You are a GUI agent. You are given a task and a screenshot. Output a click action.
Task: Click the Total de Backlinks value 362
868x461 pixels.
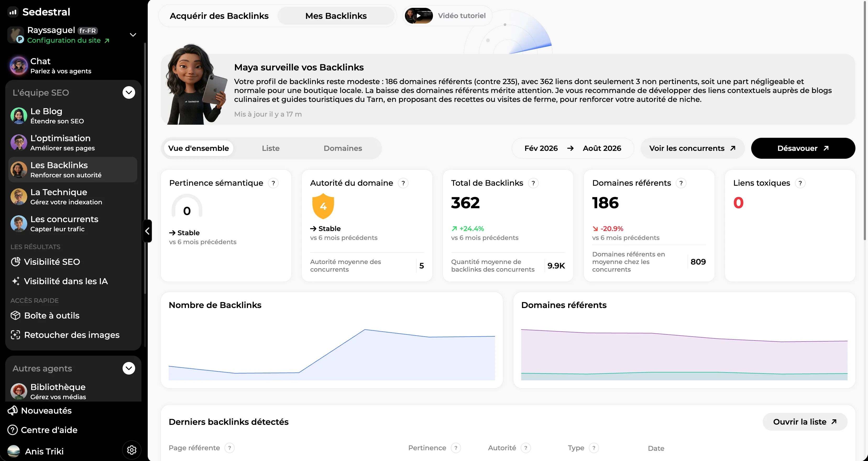[465, 202]
